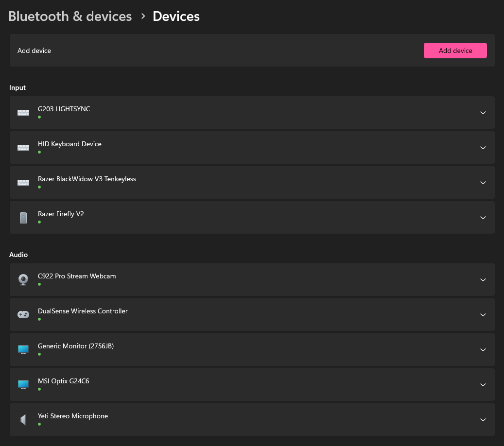
Task: Click the pink Add device button
Action: [455, 51]
